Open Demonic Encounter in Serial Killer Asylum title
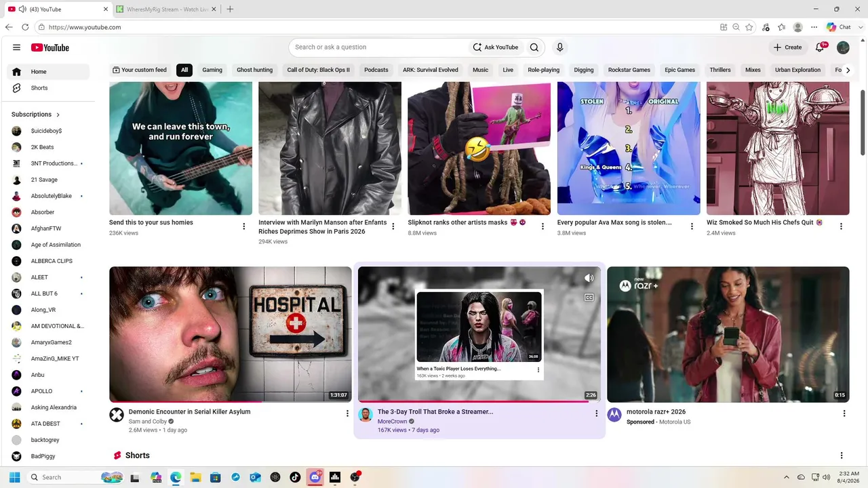Screen dimensions: 868x488 coord(190,411)
